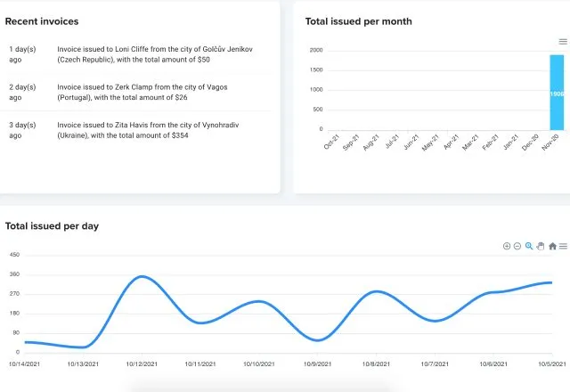Click the Nov-20 month label

550,143
